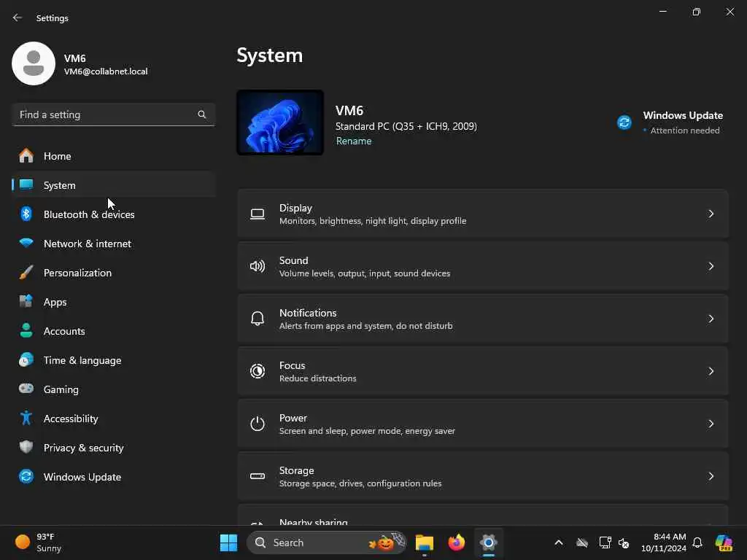
Task: Expand hidden system tray icons chevron
Action: pos(559,542)
